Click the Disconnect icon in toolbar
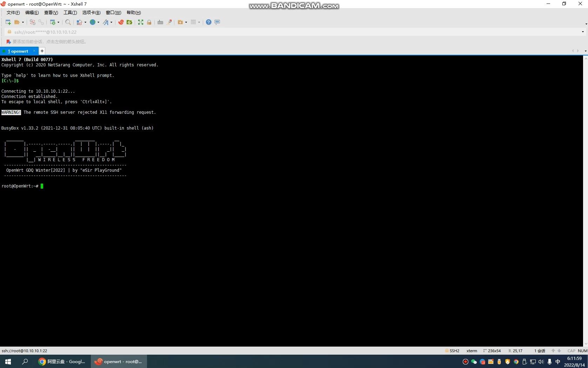Screen dimensions: 588x368 pyautogui.click(x=33, y=22)
